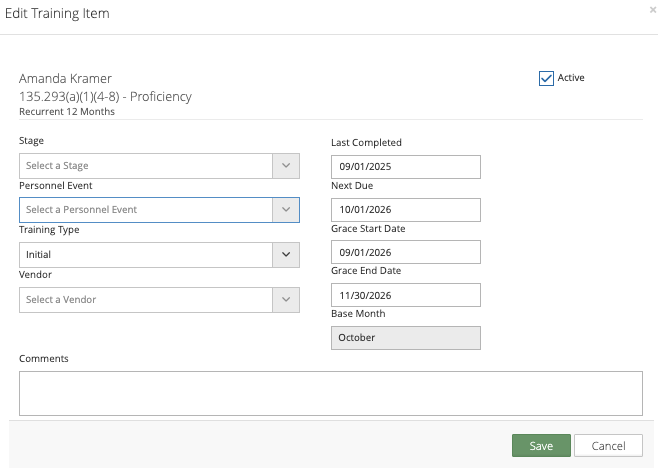The image size is (658, 475).
Task: Open the Vendor dropdown arrow
Action: click(286, 300)
